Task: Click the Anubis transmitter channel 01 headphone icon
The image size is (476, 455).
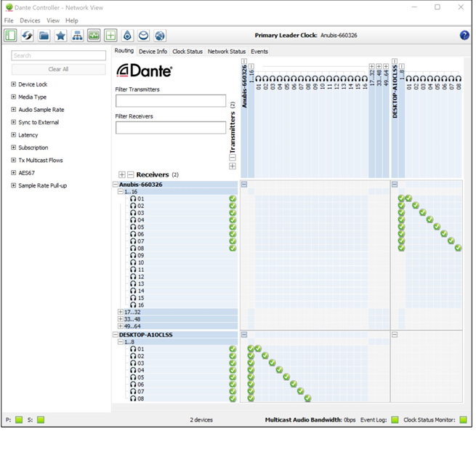Action: coord(258,78)
